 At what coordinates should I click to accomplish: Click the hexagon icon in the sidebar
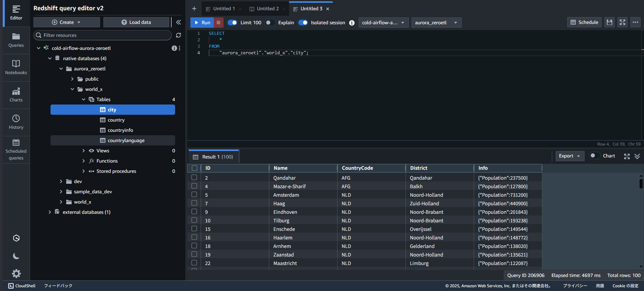[x=16, y=238]
